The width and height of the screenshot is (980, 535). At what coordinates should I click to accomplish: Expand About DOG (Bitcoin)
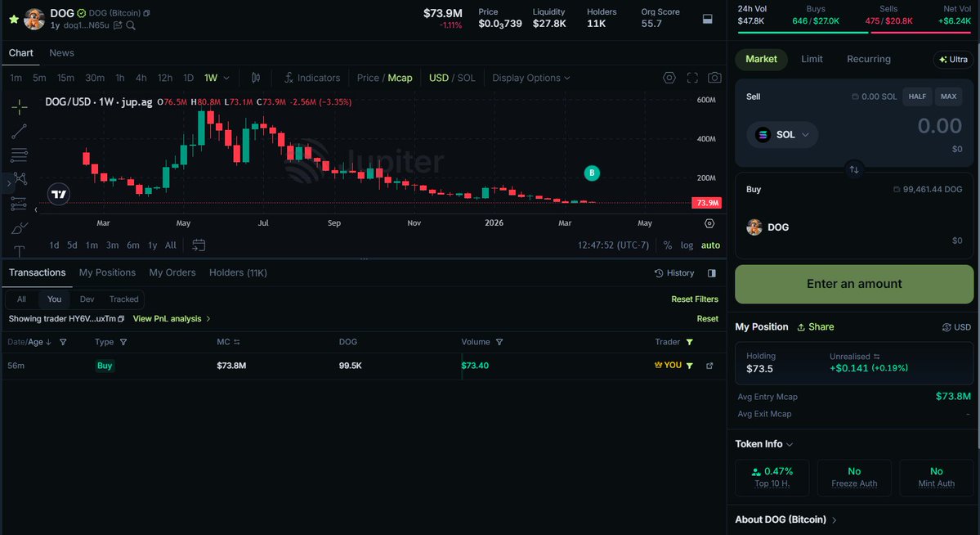tap(785, 519)
